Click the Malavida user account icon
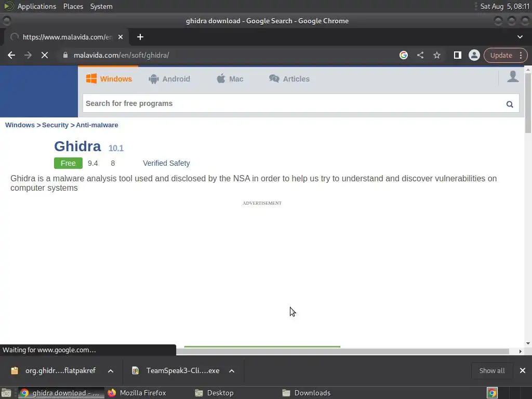The width and height of the screenshot is (532, 399). 513,77
